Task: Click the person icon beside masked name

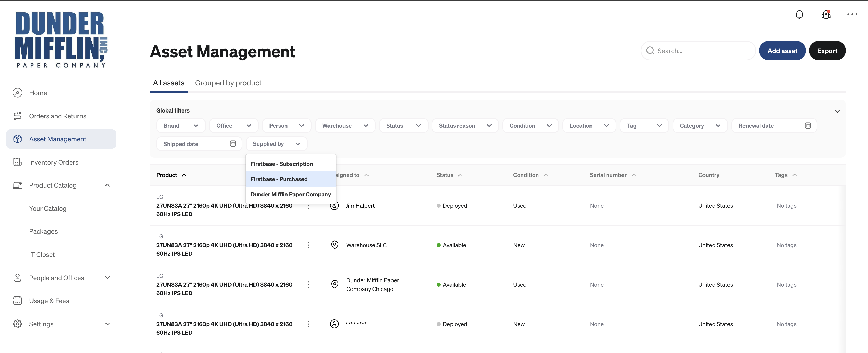Action: pos(334,324)
